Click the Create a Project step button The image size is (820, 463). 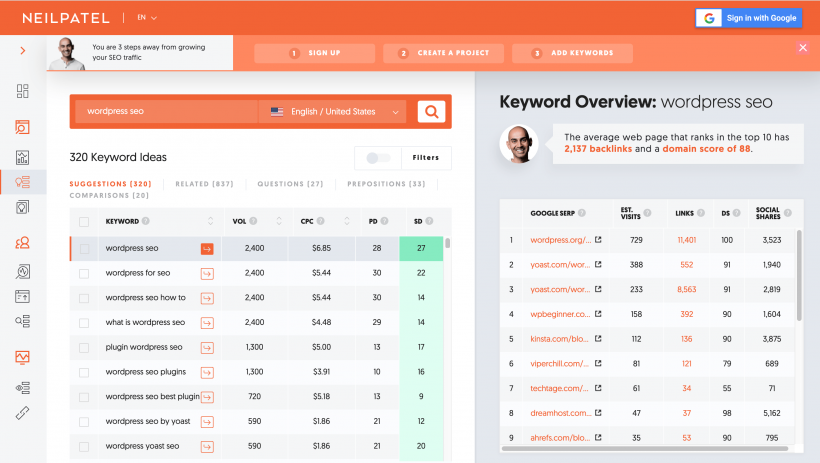(443, 53)
